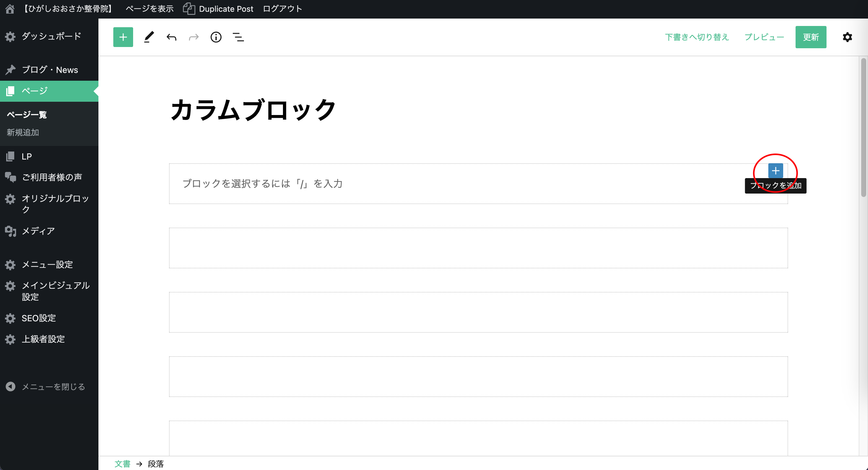Viewport: 868px width, 470px height.
Task: Open the document info details icon
Action: [x=216, y=37]
